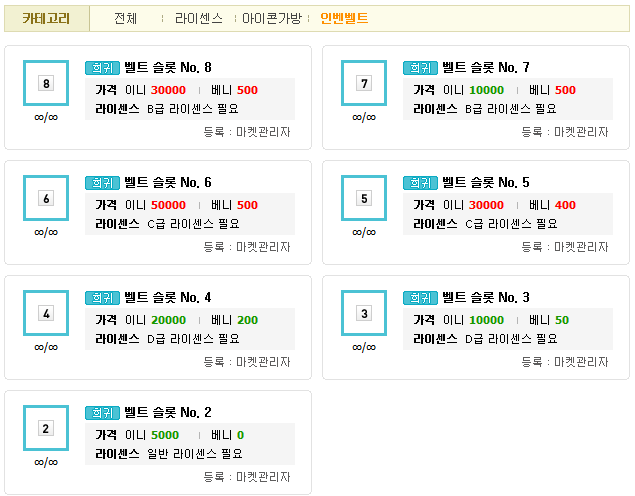Click the 희귀 badge on 벨트 슬롯 No. 6

[103, 183]
